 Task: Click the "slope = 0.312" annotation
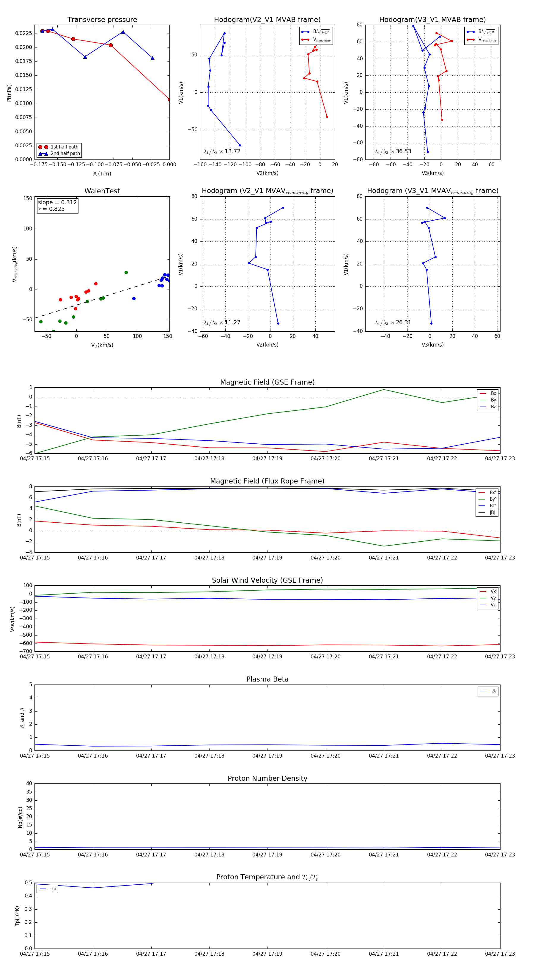point(57,203)
